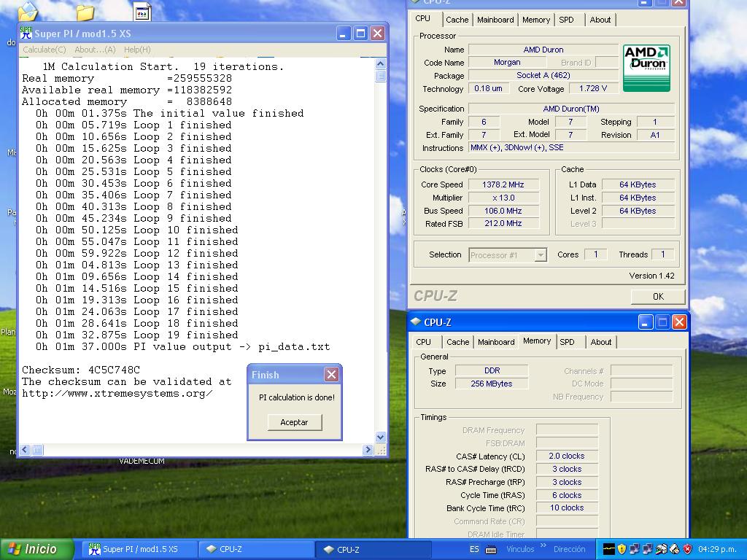Open the About tab in the upper CPU-Z window
This screenshot has height=560, width=747.
coord(600,20)
